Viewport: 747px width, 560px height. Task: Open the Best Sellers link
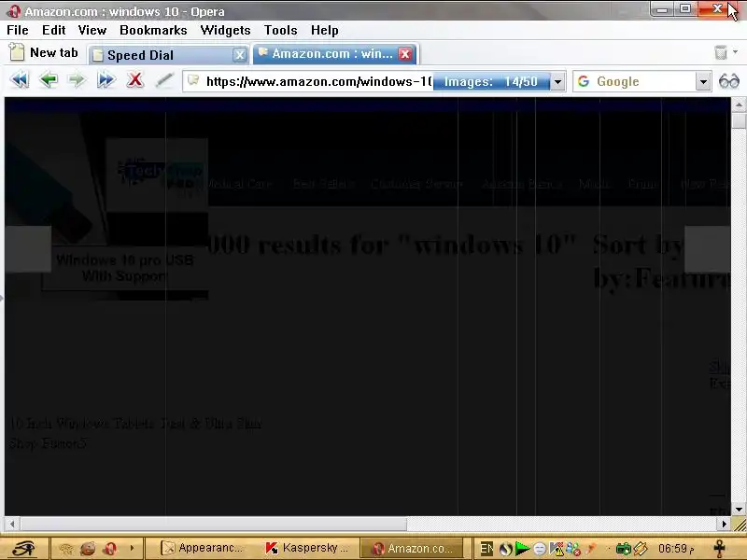click(323, 184)
